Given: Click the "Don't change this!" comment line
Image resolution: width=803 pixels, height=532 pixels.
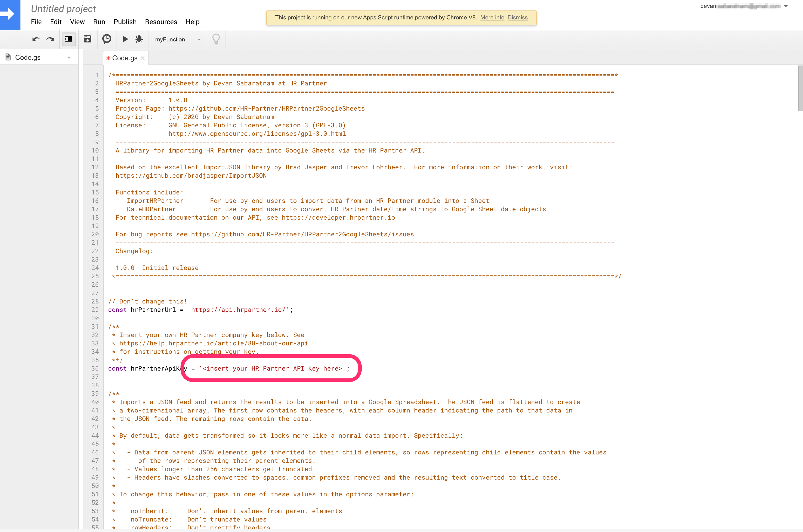Looking at the screenshot, I should coord(147,301).
